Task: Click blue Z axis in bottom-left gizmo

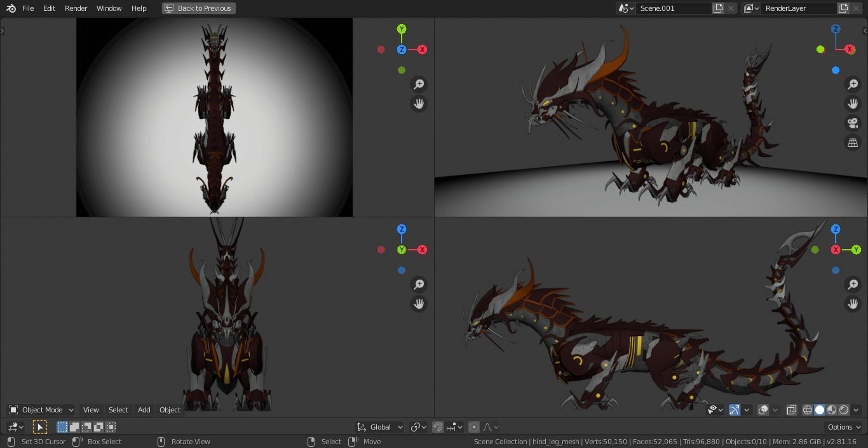Action: click(402, 229)
